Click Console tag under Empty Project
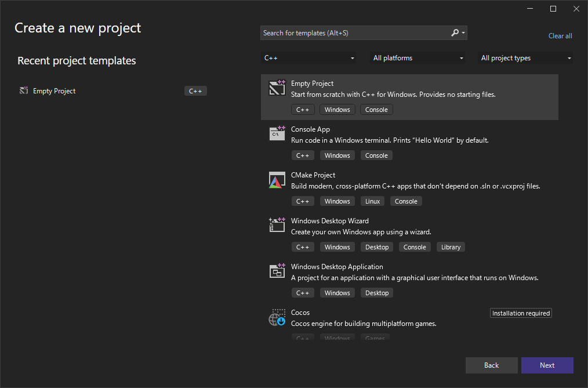Viewport: 588px width, 388px height. (376, 110)
